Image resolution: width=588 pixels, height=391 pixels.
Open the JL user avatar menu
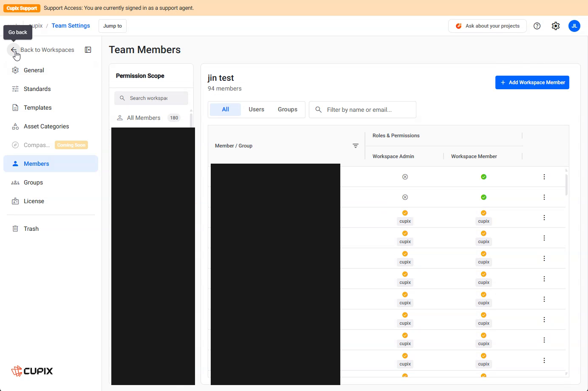click(574, 26)
